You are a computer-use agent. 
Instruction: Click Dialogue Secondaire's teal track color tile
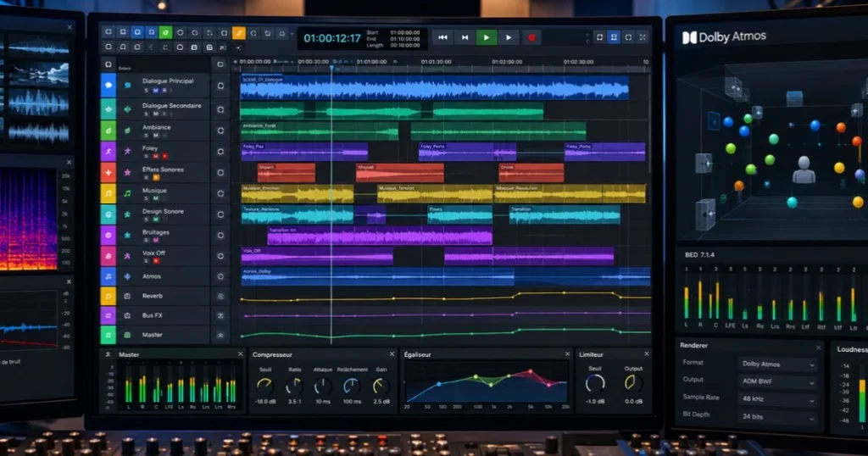[108, 109]
